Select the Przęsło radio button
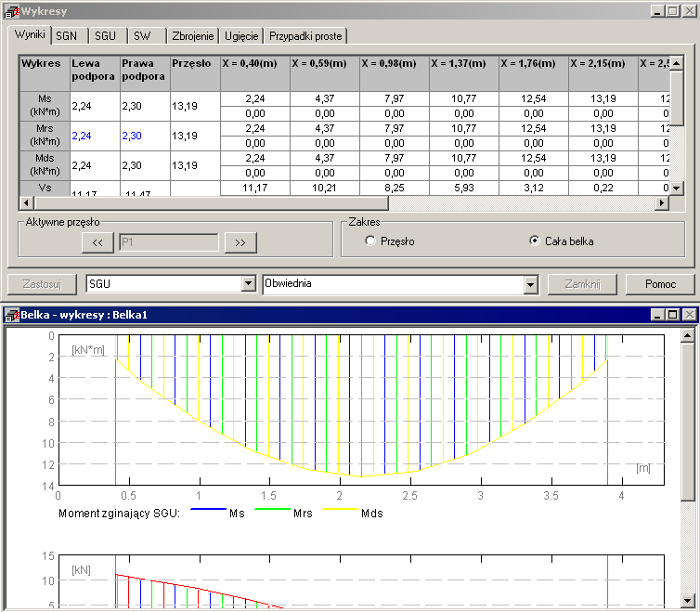The image size is (700, 612). click(x=370, y=241)
